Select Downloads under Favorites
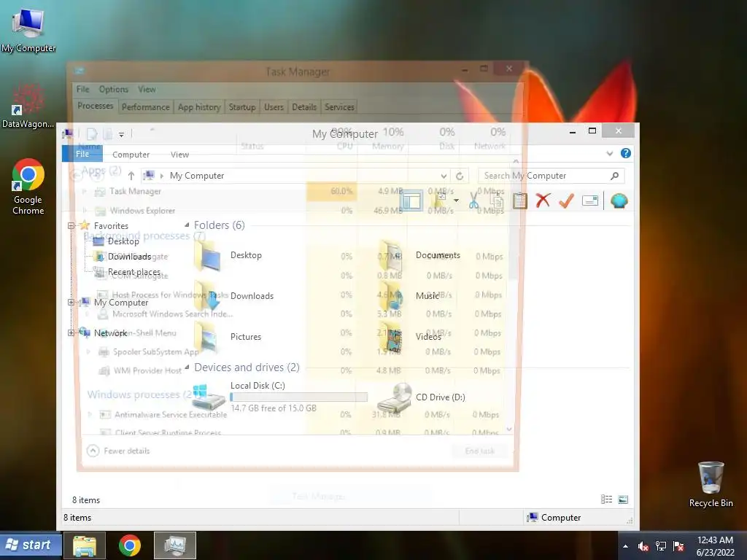Image resolution: width=747 pixels, height=560 pixels. [129, 257]
